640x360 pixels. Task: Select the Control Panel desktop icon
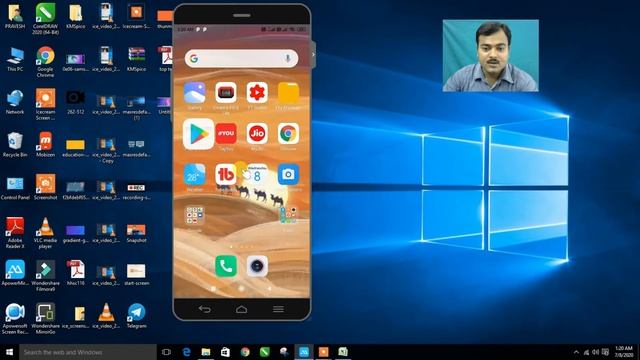coord(15,187)
